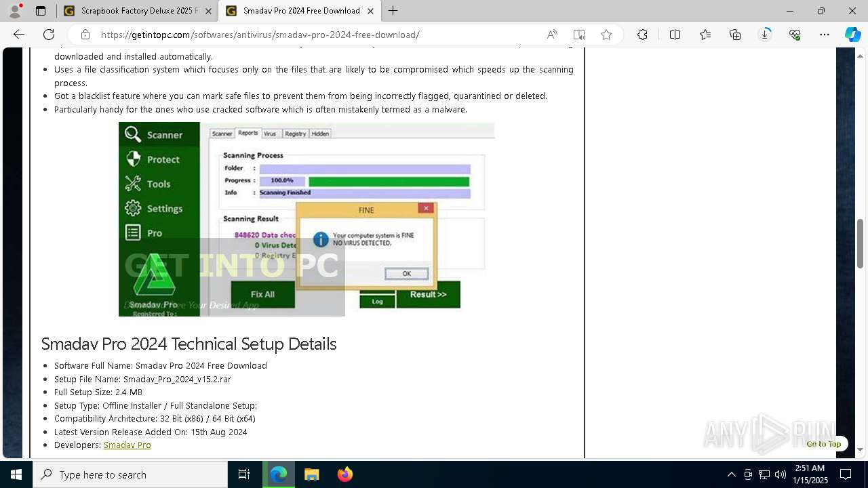Screen dimensions: 868x488
Task: Open Task View on the taskbar
Action: (x=244, y=474)
